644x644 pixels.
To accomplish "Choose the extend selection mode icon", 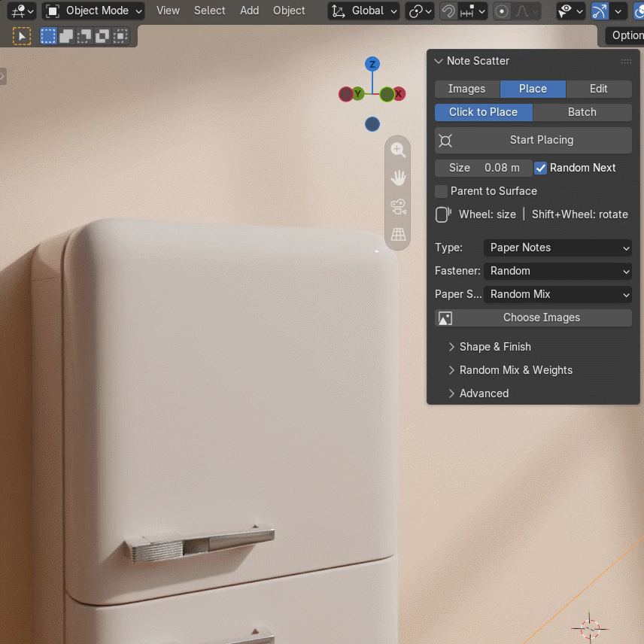I will (66, 36).
